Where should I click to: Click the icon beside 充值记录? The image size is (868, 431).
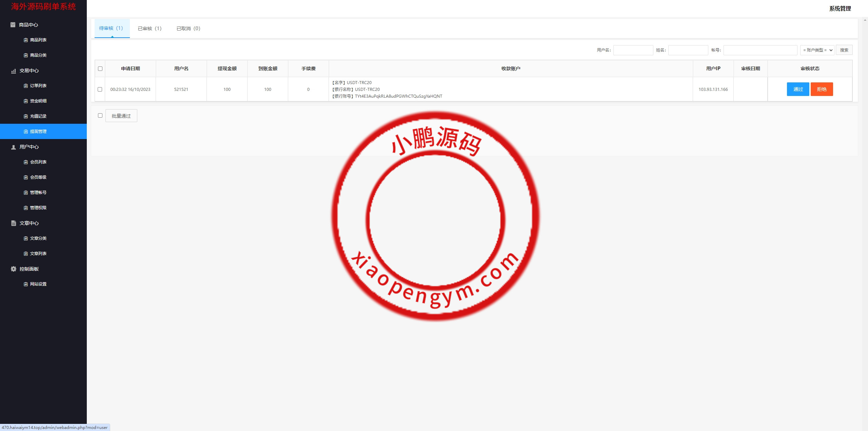26,116
